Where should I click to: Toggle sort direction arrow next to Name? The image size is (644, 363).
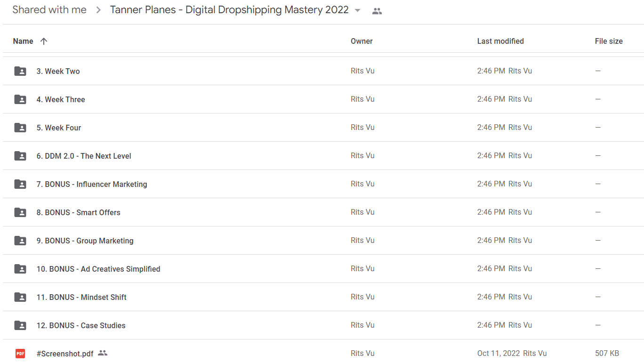pos(44,41)
